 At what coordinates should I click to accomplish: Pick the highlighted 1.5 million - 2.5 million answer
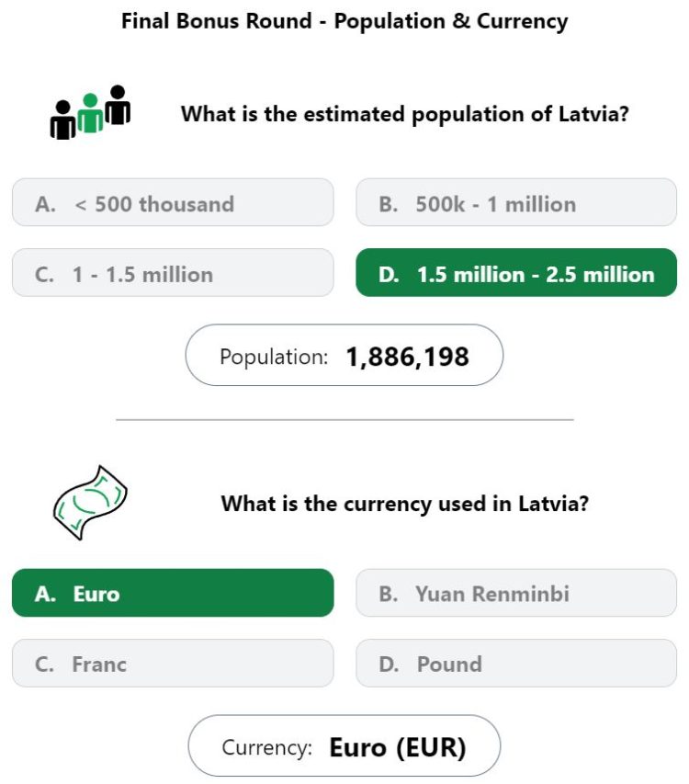pyautogui.click(x=516, y=272)
